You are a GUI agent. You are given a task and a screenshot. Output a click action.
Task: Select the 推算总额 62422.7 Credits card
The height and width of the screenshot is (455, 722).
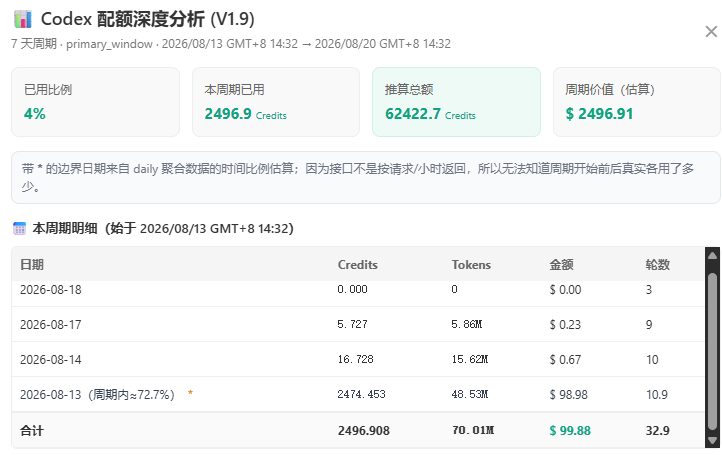(456, 102)
